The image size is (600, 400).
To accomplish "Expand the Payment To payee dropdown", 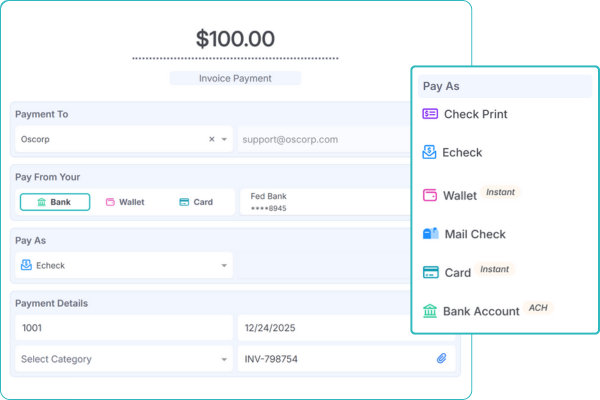I will click(x=224, y=140).
